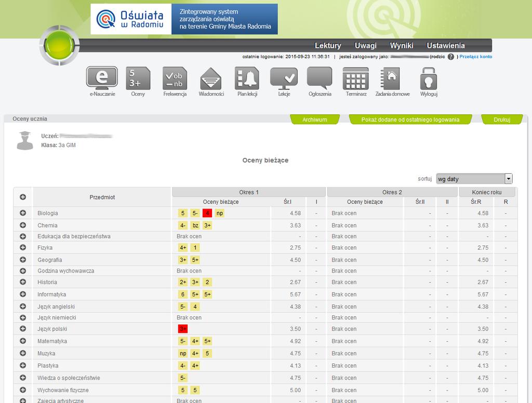Image resolution: width=532 pixels, height=403 pixels.
Task: Open the Ogłoszenia announcements icon
Action: click(320, 79)
